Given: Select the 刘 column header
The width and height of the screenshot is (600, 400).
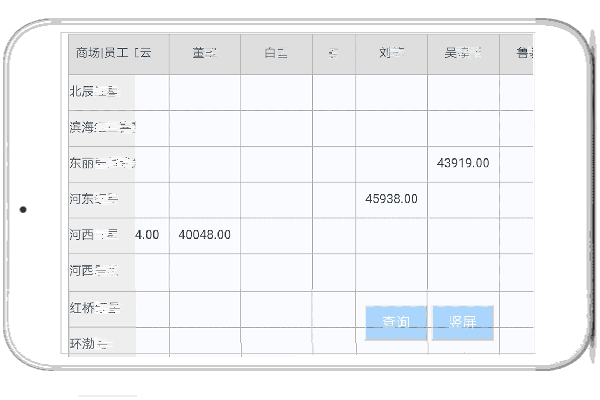Looking at the screenshot, I should (391, 54).
